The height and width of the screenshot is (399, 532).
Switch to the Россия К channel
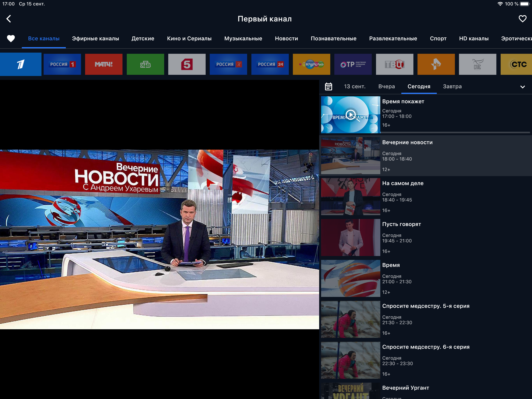[228, 64]
